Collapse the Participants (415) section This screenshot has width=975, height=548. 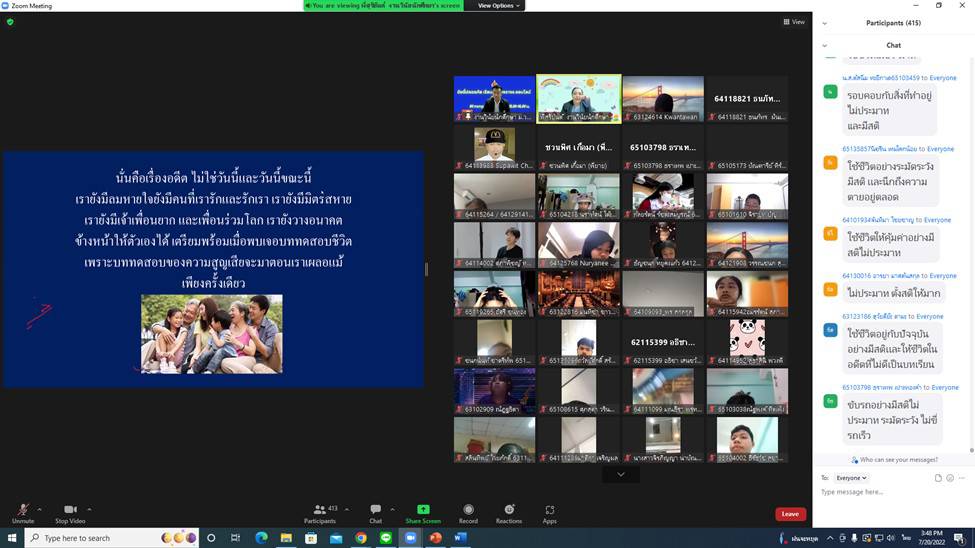point(825,24)
